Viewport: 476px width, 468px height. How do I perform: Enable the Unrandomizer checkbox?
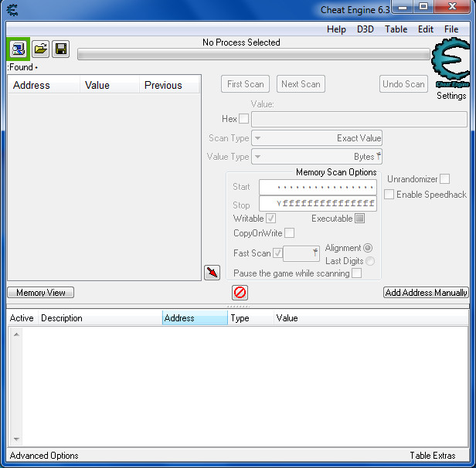(444, 179)
